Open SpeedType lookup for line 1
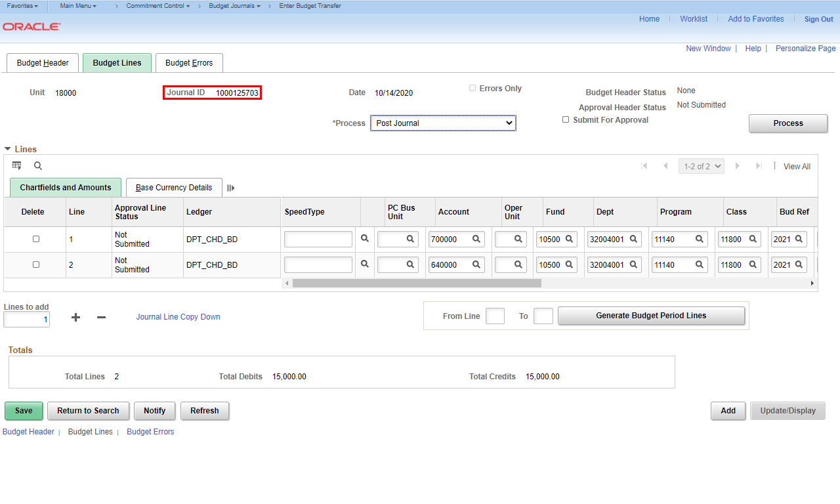Image resolution: width=840 pixels, height=504 pixels. [365, 239]
